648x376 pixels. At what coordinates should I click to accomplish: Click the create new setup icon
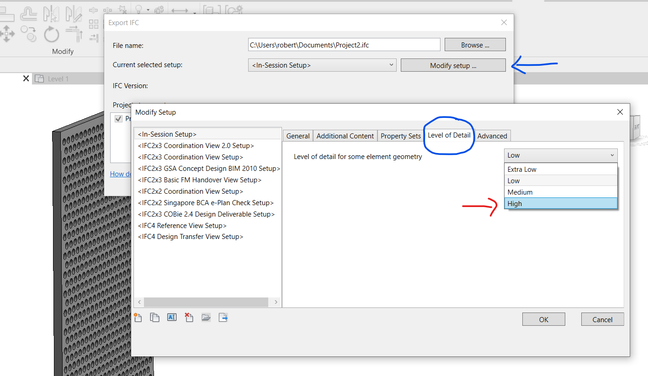tap(138, 317)
